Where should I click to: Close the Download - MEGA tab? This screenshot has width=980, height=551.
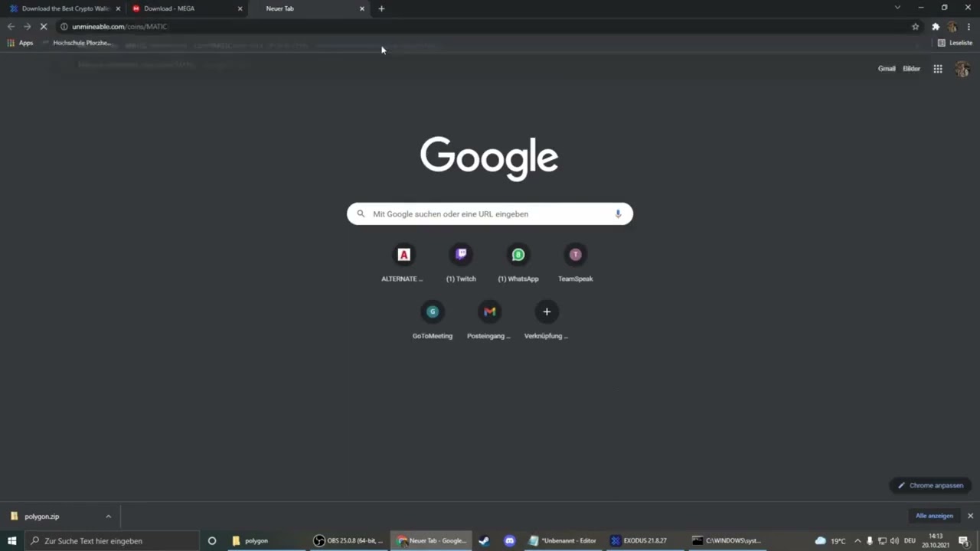tap(240, 8)
